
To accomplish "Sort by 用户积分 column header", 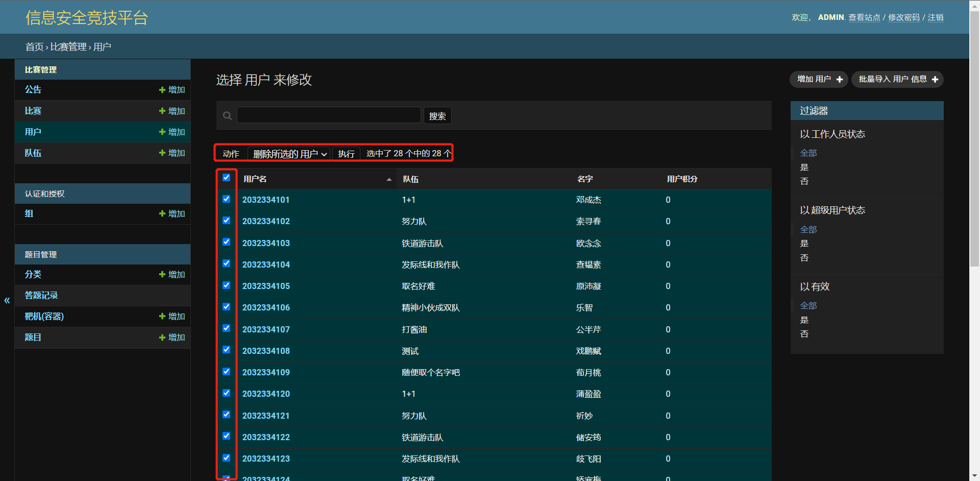I will 682,179.
